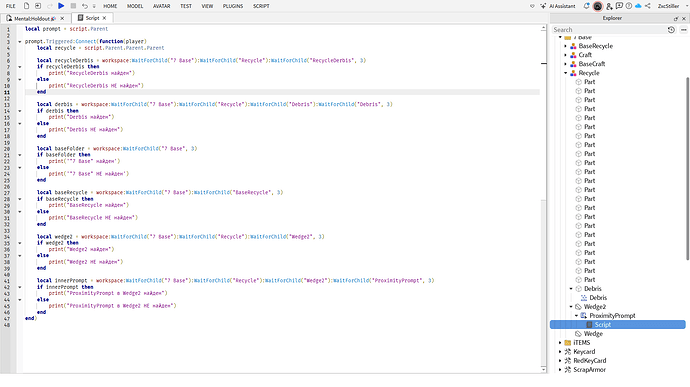Click the add collaborator person icon
Image resolution: width=690 pixels, height=387 pixels.
[x=609, y=6]
